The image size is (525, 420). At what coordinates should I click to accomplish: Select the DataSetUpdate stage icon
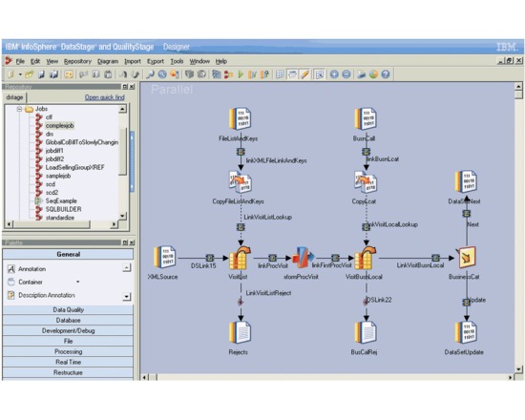pyautogui.click(x=466, y=332)
